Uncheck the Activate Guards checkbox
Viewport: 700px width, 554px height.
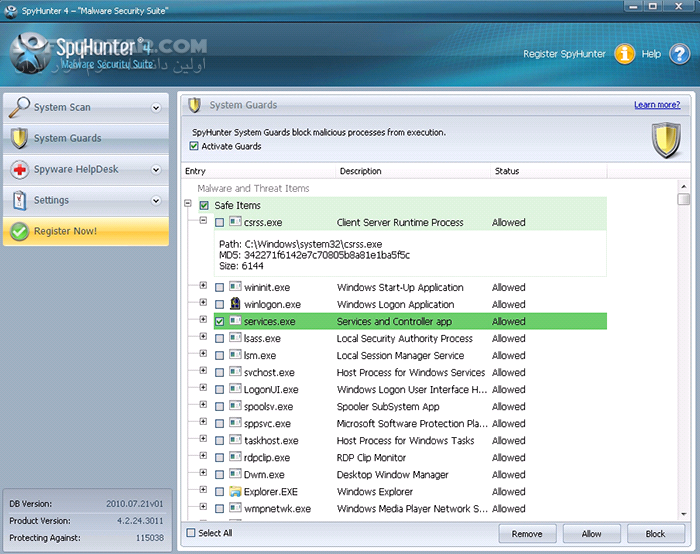tap(194, 146)
